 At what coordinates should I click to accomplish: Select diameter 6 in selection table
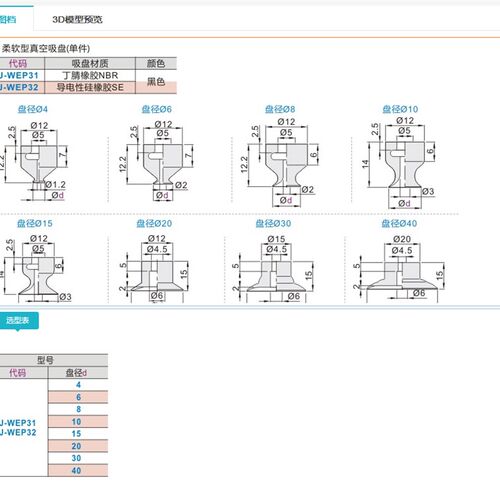(78, 397)
